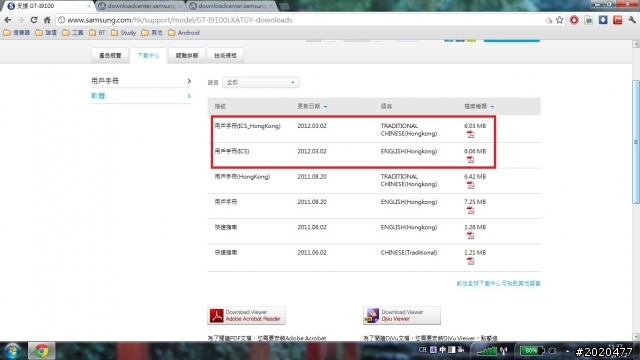Click the 2011.06.02 date in 1.26 MB row
Screen dimensions: 640x360
click(x=312, y=227)
